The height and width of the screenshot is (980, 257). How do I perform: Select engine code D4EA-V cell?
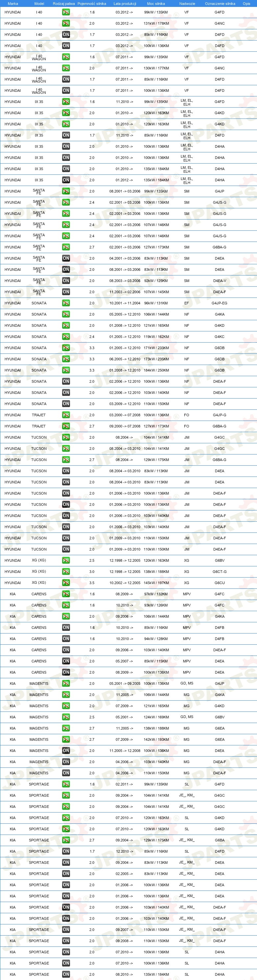(x=219, y=281)
